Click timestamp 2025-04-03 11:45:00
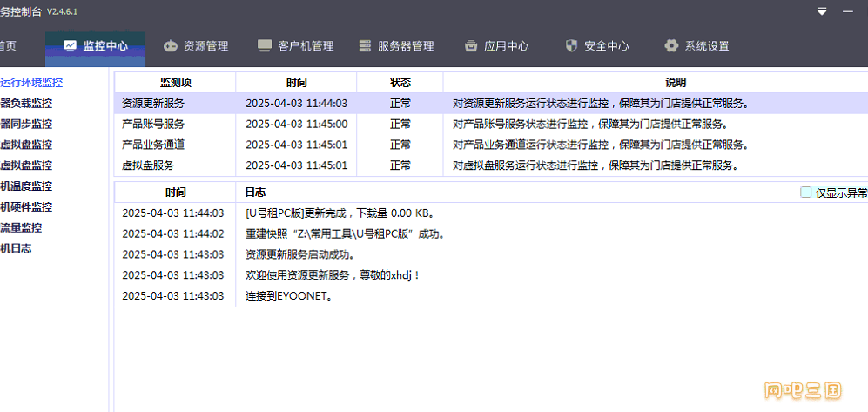The image size is (868, 412). [297, 124]
